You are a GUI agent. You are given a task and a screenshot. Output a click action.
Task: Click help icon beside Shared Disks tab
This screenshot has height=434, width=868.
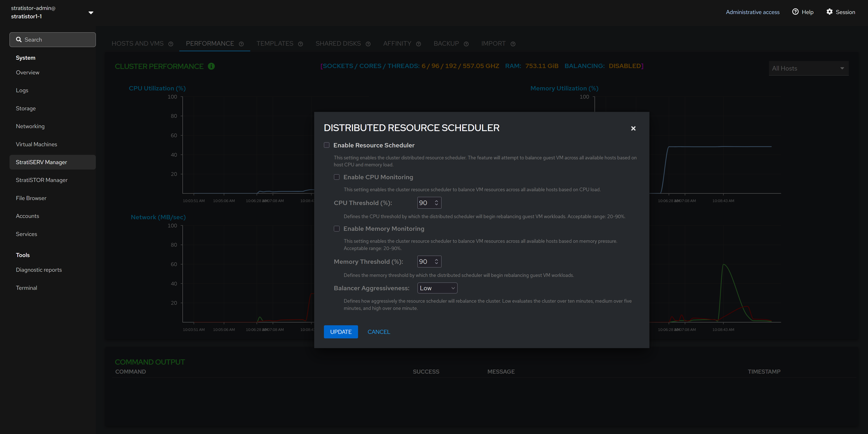(x=368, y=44)
